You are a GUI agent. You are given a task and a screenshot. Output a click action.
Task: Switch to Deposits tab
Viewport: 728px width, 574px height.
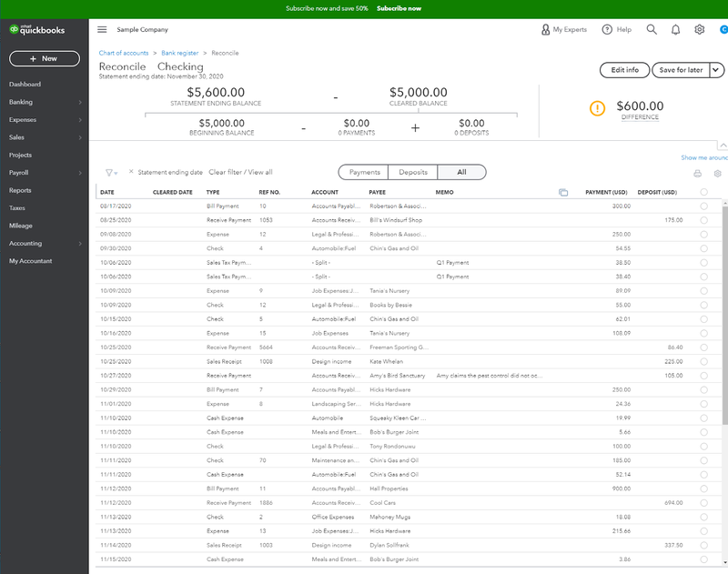point(413,172)
